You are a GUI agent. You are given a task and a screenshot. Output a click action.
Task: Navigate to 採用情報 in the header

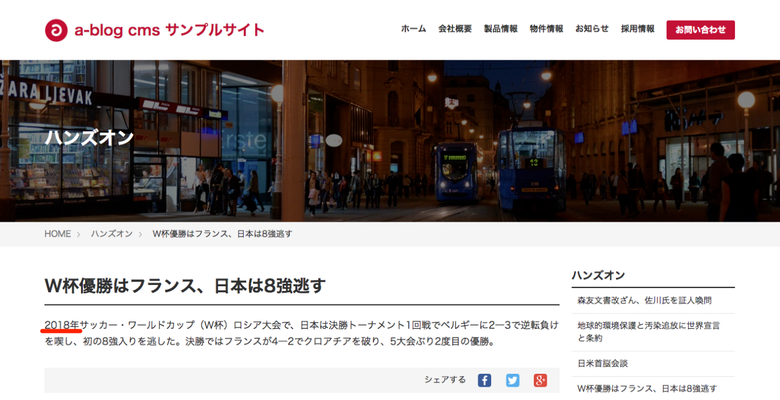pyautogui.click(x=638, y=29)
